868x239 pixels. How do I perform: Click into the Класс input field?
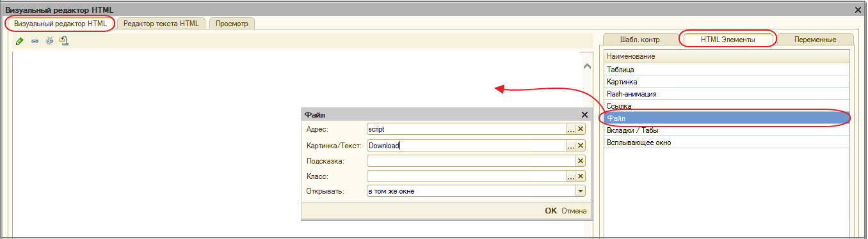(x=466, y=176)
